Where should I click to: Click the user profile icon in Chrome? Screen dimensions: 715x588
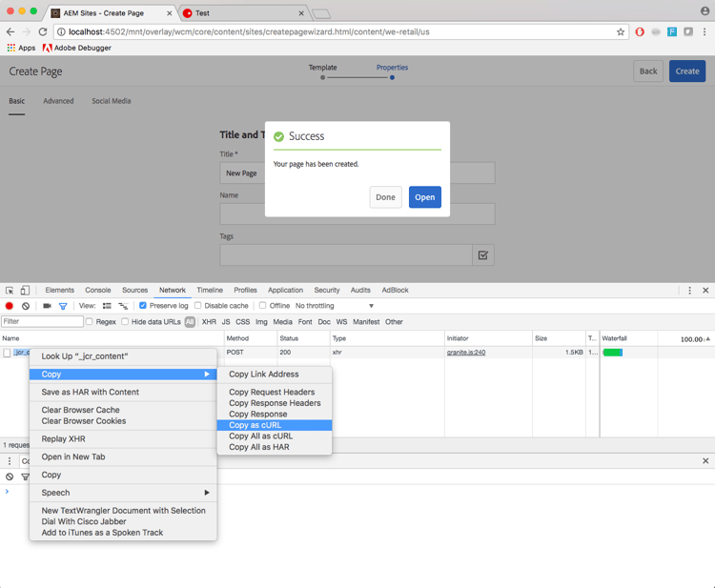[x=705, y=10]
